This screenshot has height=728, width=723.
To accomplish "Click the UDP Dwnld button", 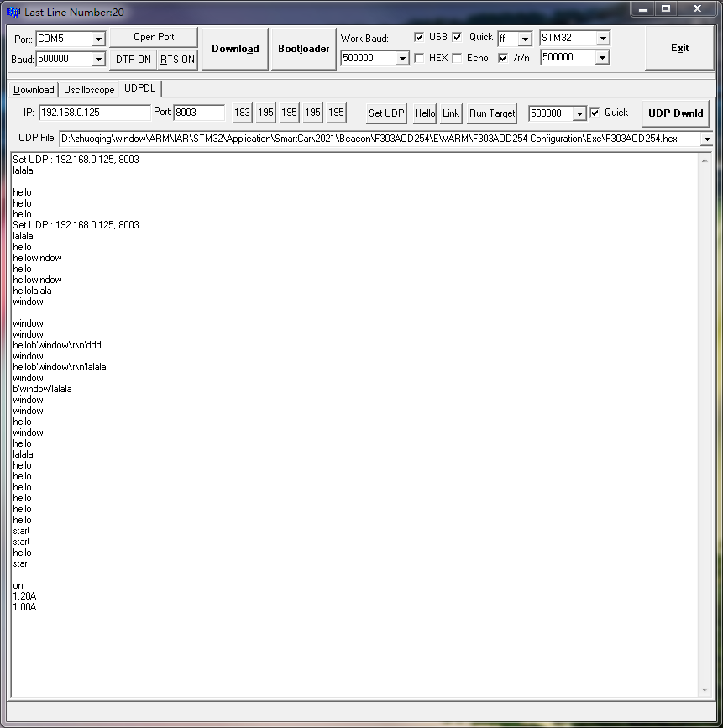I will 676,113.
